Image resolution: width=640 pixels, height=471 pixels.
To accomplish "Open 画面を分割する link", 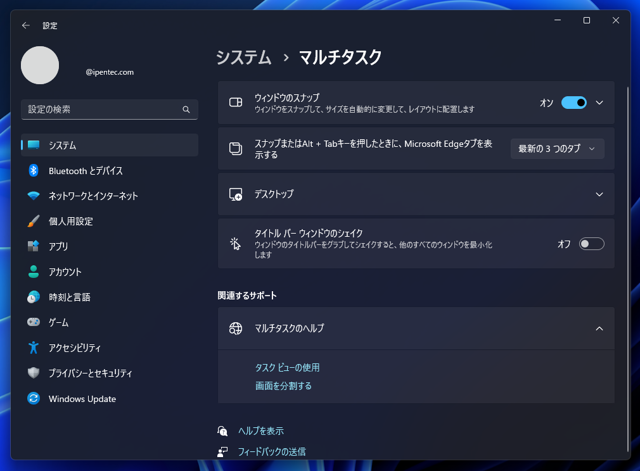I will (283, 386).
